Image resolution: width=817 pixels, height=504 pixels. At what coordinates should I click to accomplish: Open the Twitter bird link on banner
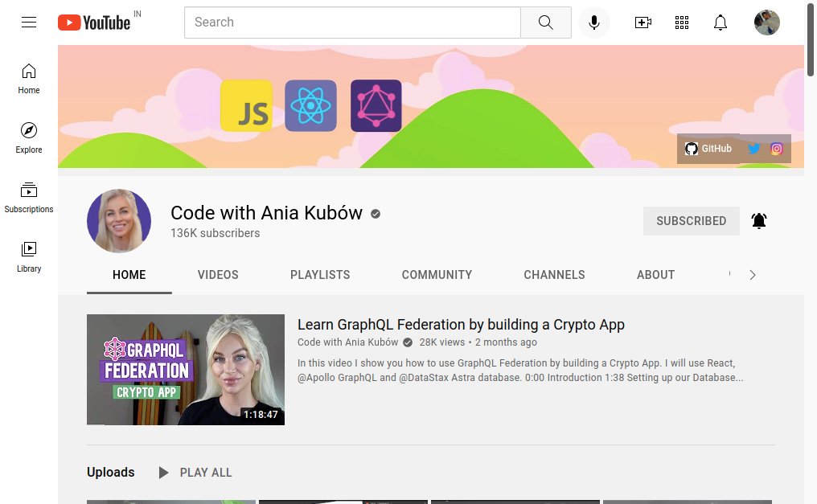pyautogui.click(x=753, y=149)
